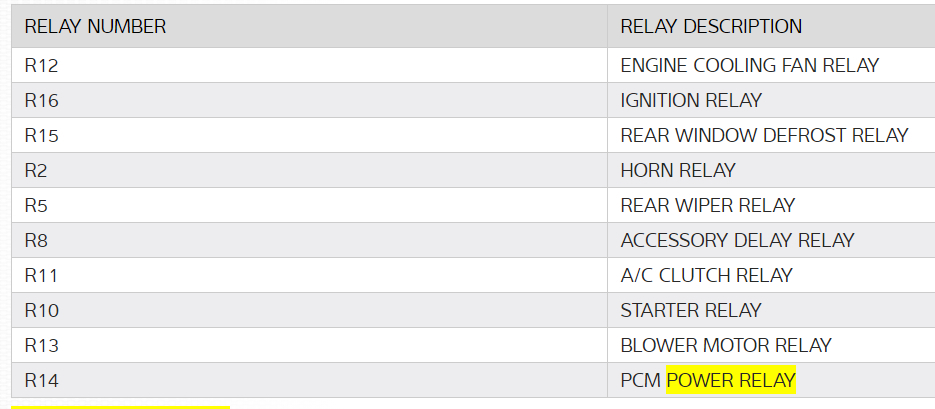Image resolution: width=935 pixels, height=409 pixels.
Task: Click the BLOWER MOTOR RELAY text
Action: coord(726,345)
